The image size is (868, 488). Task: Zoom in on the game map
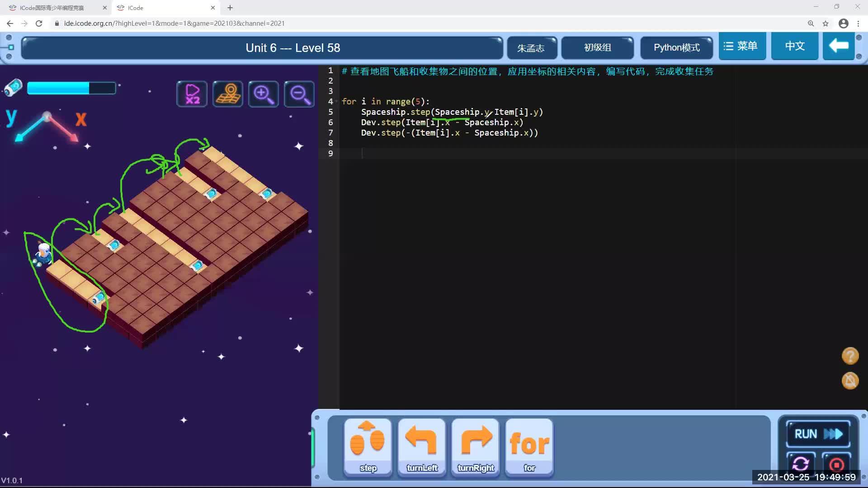click(x=263, y=94)
